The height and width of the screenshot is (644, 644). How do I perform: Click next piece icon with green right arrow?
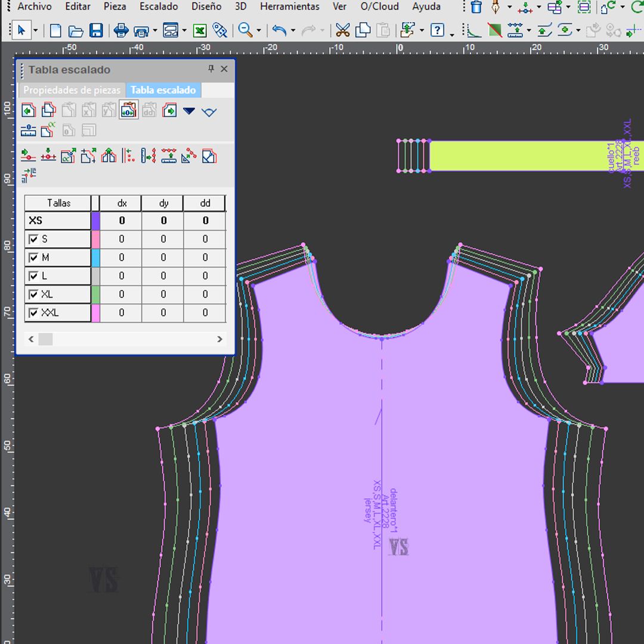tap(169, 111)
